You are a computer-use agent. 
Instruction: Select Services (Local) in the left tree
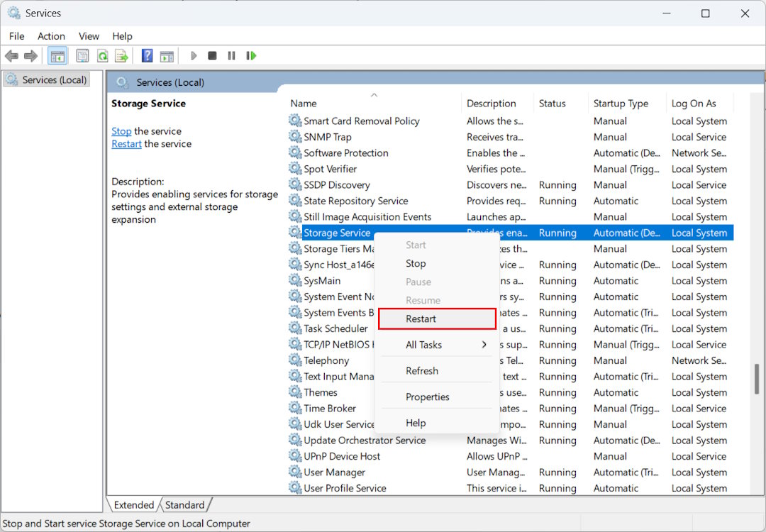(x=54, y=80)
